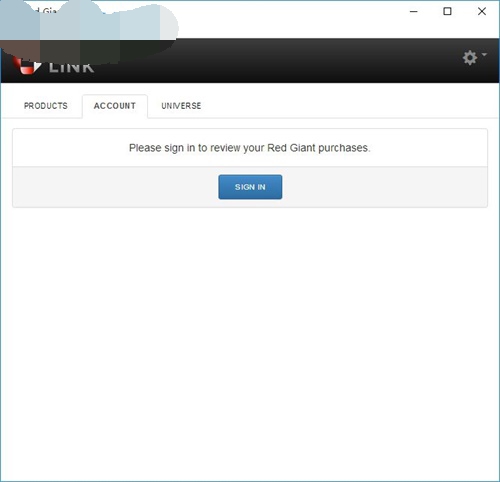Open the UNIVERSE tab
The width and height of the screenshot is (500, 482).
[x=181, y=106]
